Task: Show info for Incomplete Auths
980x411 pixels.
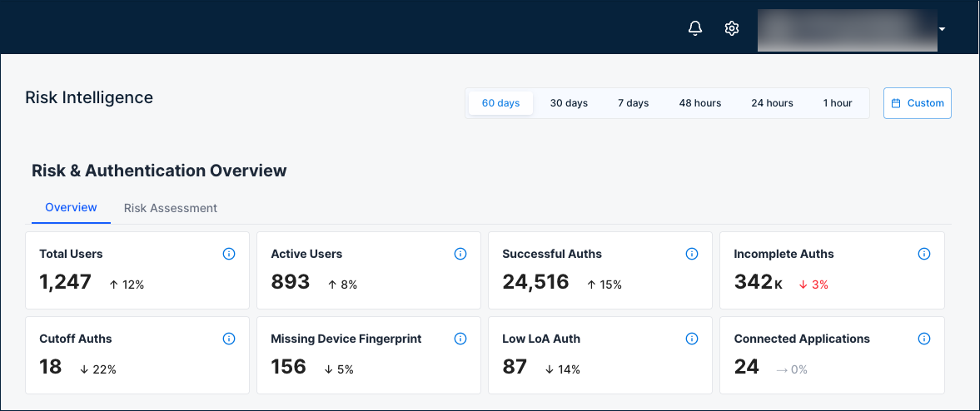Action: click(x=923, y=254)
